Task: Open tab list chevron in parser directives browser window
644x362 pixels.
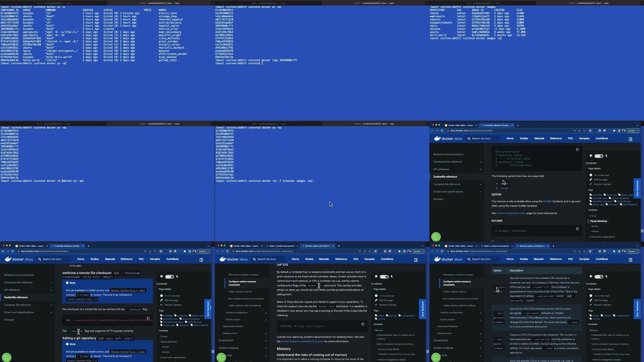Action: click(x=637, y=125)
